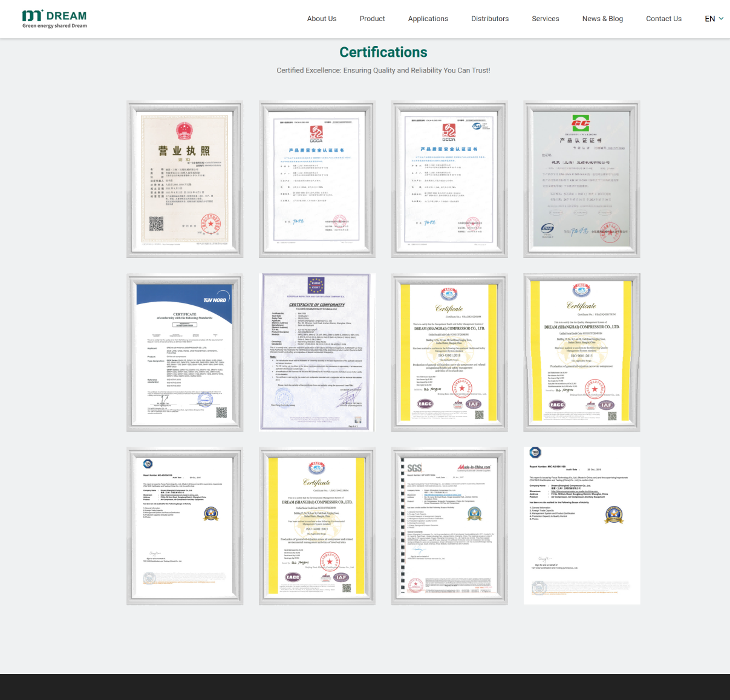The image size is (730, 700).
Task: Expand the EN language dropdown
Action: coord(710,19)
